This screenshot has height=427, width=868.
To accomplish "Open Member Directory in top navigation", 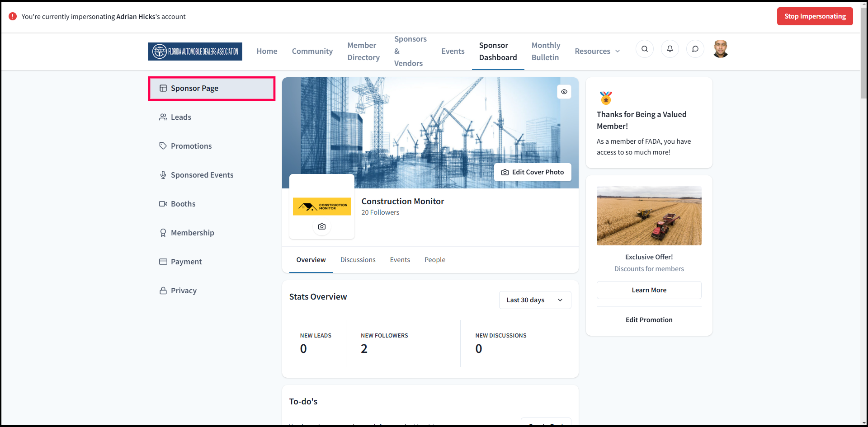I will click(363, 51).
